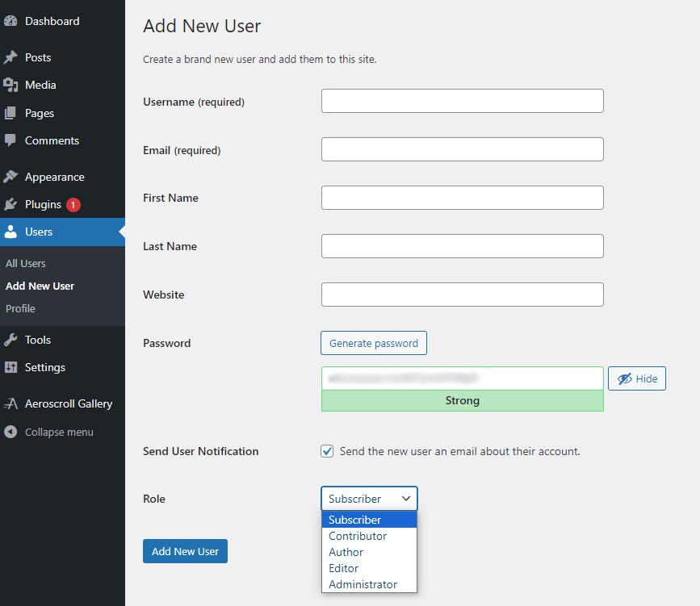Click the Email (required) label

[x=182, y=150]
